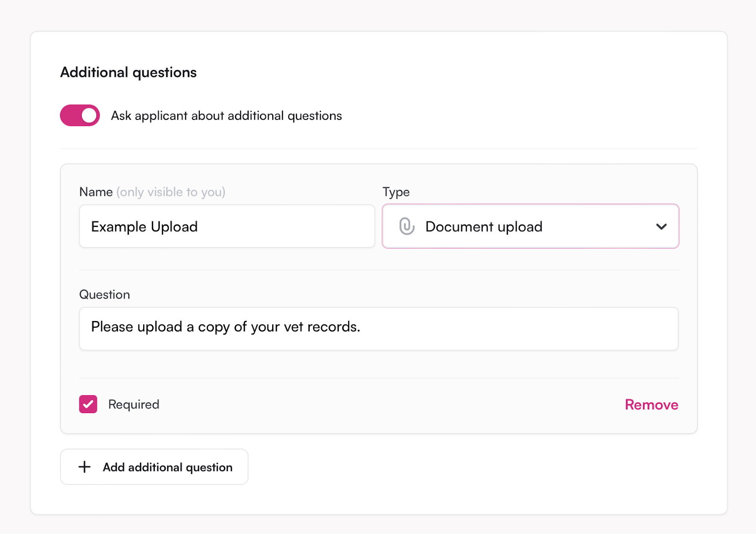
Task: Open the Document upload Type dropdown
Action: point(530,226)
